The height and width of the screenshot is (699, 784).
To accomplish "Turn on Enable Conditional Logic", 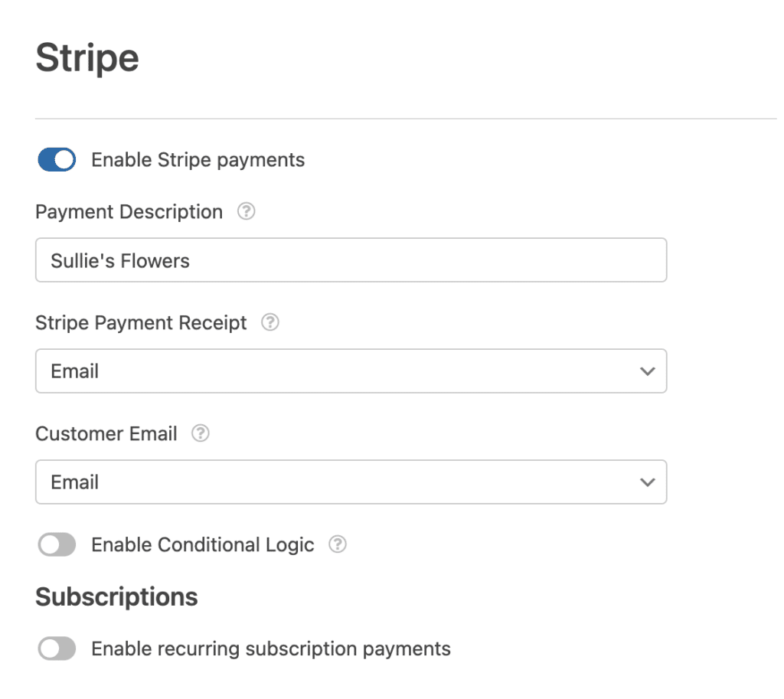I will pyautogui.click(x=55, y=544).
